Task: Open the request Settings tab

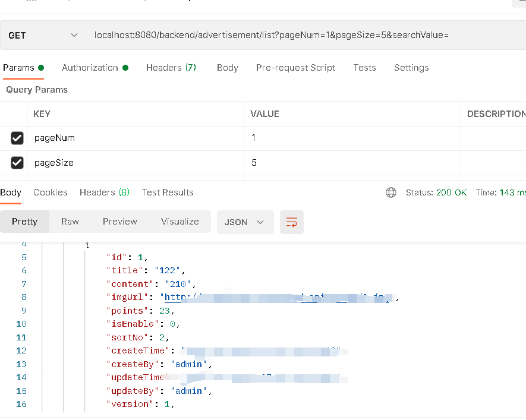Action: 411,68
